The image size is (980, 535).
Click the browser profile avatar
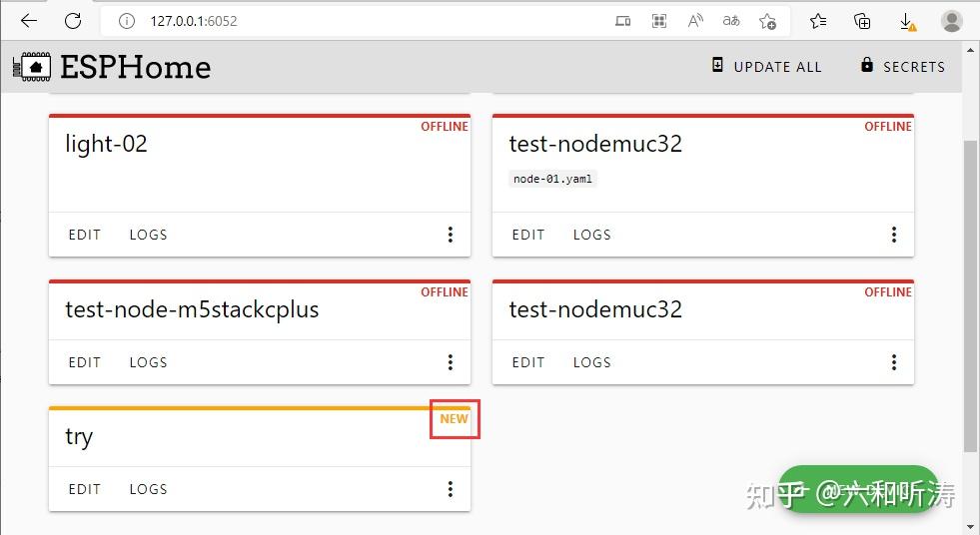(952, 21)
